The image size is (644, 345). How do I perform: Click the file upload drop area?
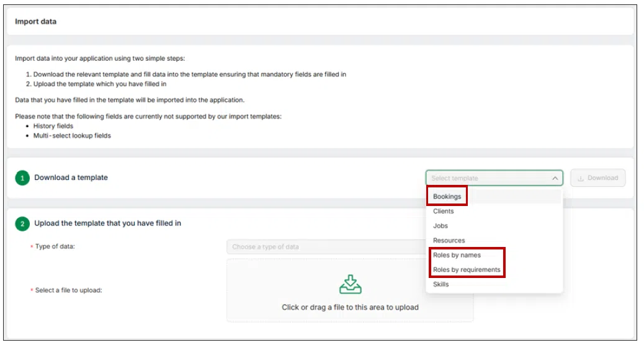pos(350,290)
